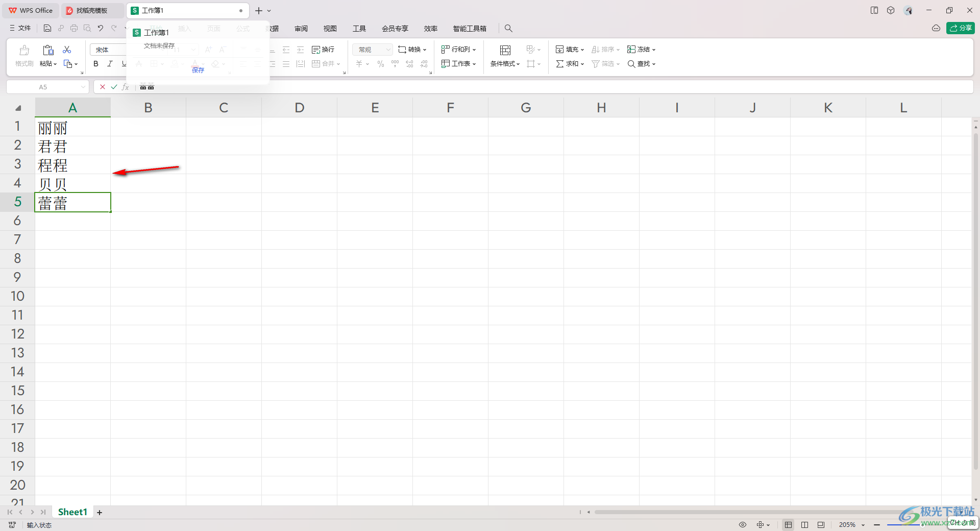Toggle Wrap Text (换行)
The image size is (980, 531).
(323, 50)
